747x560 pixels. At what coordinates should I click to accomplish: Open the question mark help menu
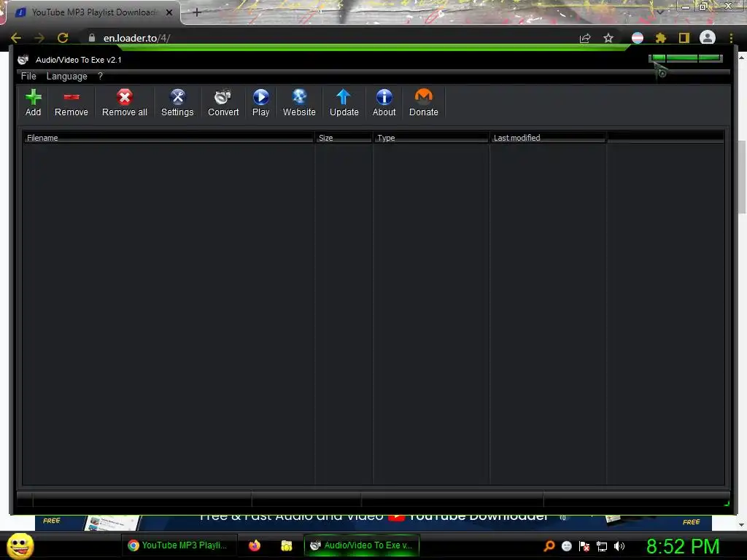pos(100,76)
